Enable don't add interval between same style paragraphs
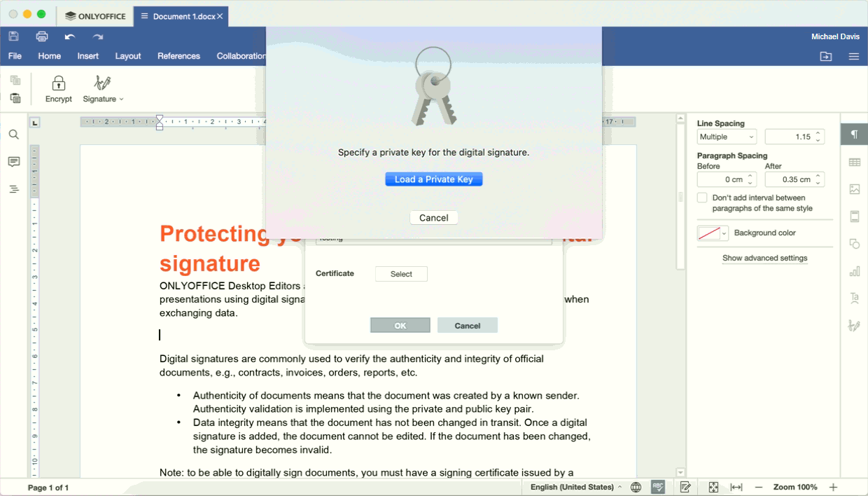This screenshot has width=868, height=496. point(702,197)
